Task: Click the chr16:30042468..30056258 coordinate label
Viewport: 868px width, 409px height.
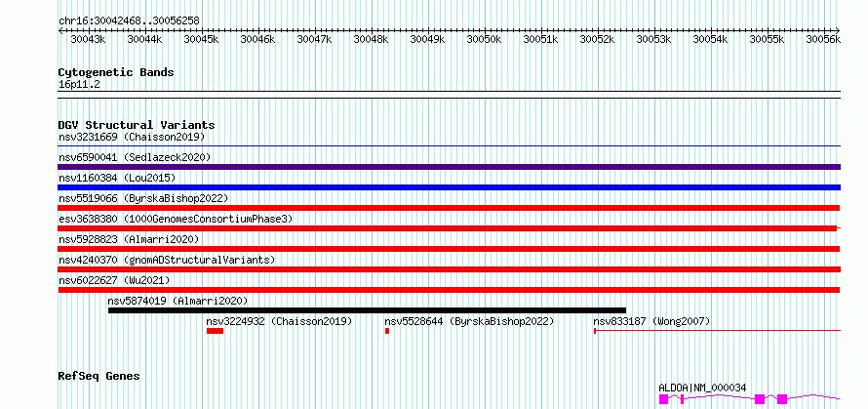Action: click(129, 20)
